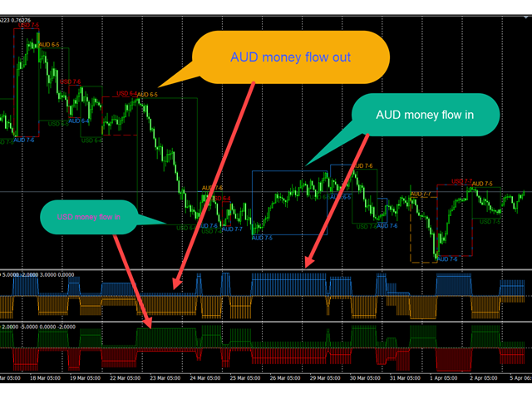Select the red USD 7-6 label
532x399 pixels.
70,81
